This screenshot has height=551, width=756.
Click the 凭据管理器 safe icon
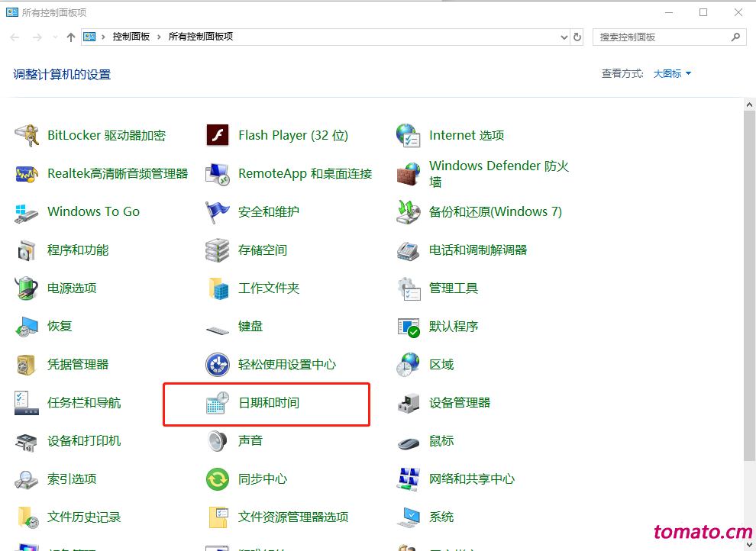[x=26, y=365]
